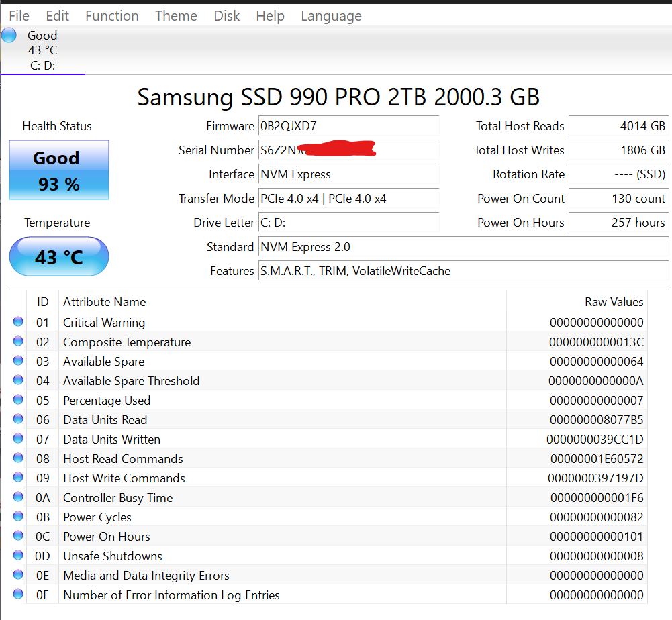This screenshot has width=672, height=620.
Task: Click the Media and Data Integrity Errors indicator
Action: tap(17, 575)
